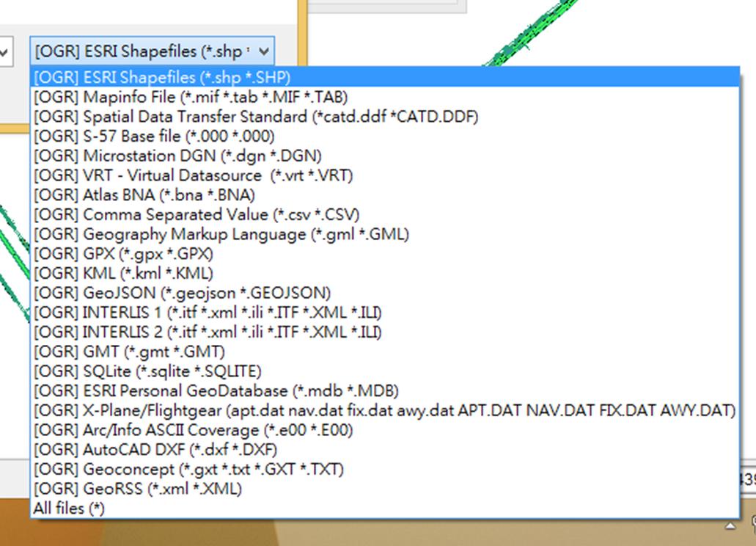Pick GPX (*.gpx) format

click(x=385, y=254)
